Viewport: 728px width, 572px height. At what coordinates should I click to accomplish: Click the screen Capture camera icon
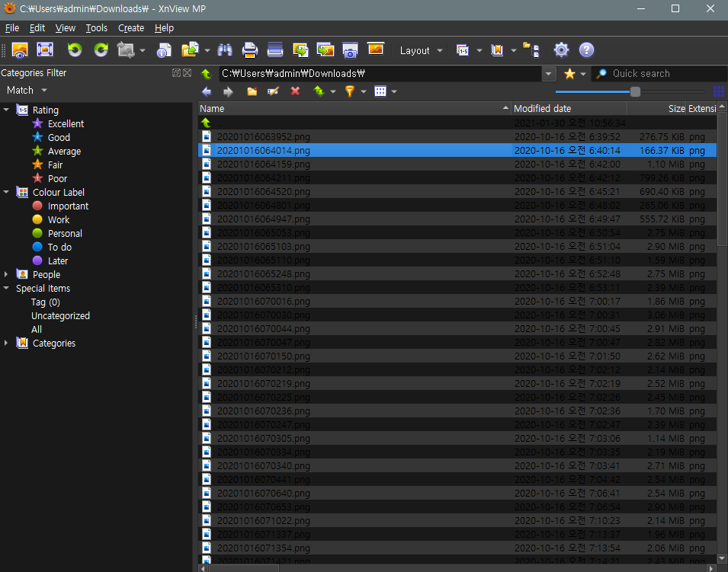350,50
